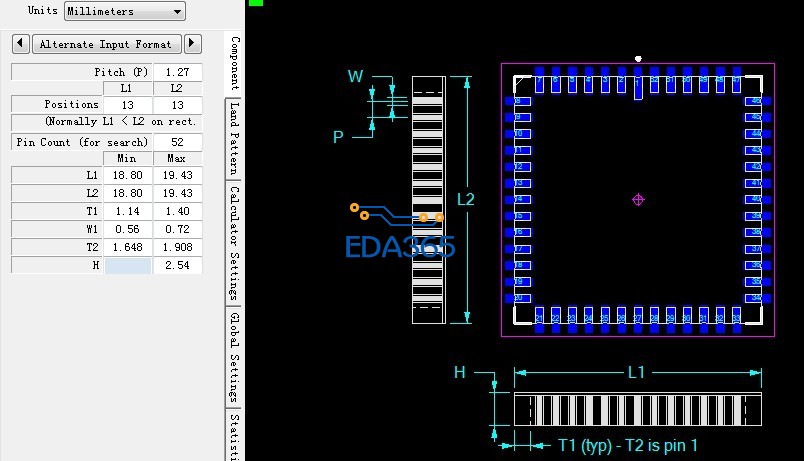The height and width of the screenshot is (461, 804).
Task: Edit the L2 Max value 19.43
Action: point(177,193)
